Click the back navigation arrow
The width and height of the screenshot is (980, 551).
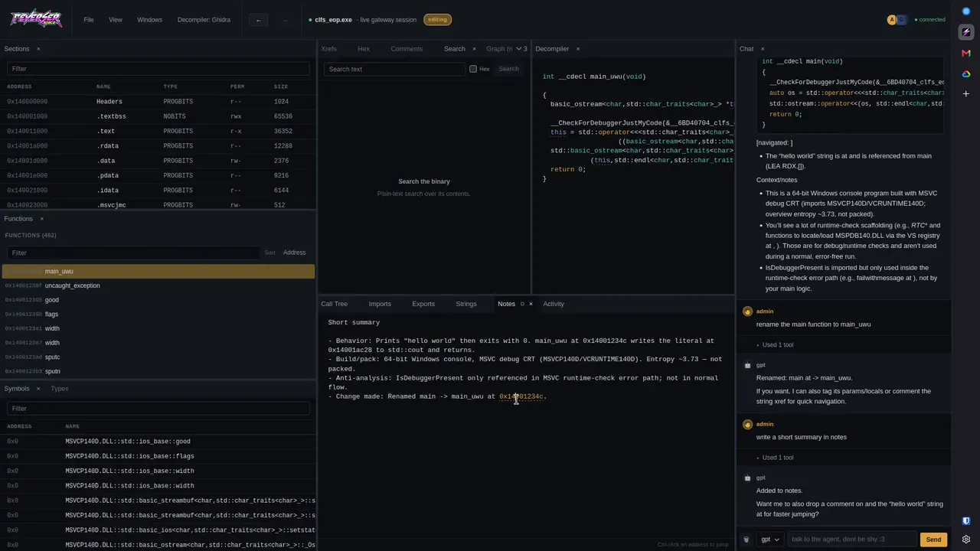258,20
